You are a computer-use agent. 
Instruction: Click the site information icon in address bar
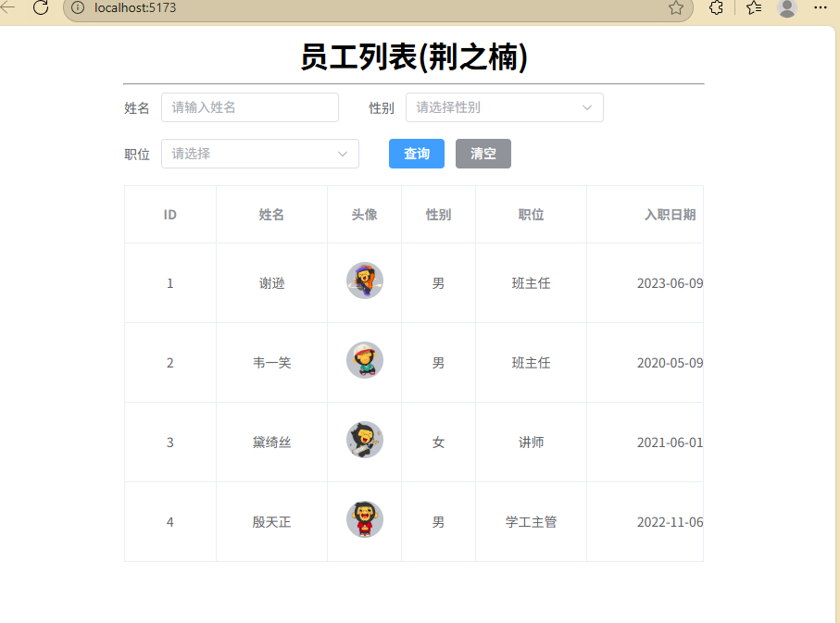(79, 8)
